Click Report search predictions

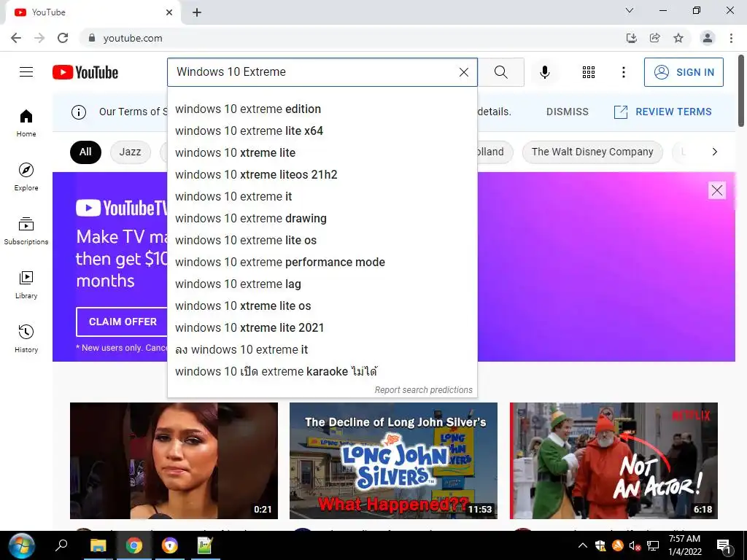(423, 390)
